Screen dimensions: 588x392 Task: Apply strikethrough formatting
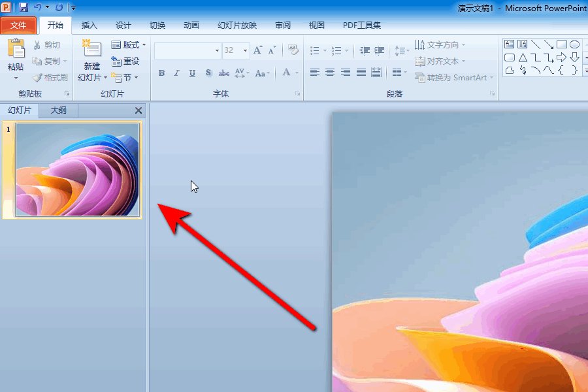[x=223, y=73]
